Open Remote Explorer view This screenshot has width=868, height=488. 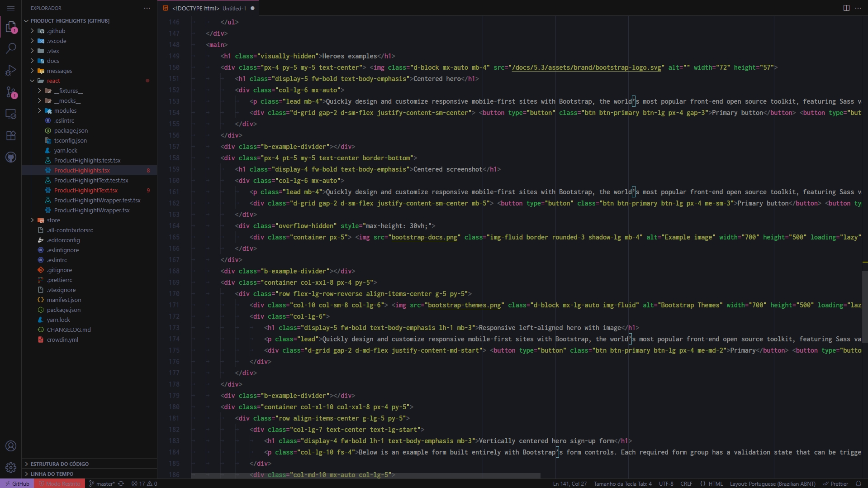11,114
